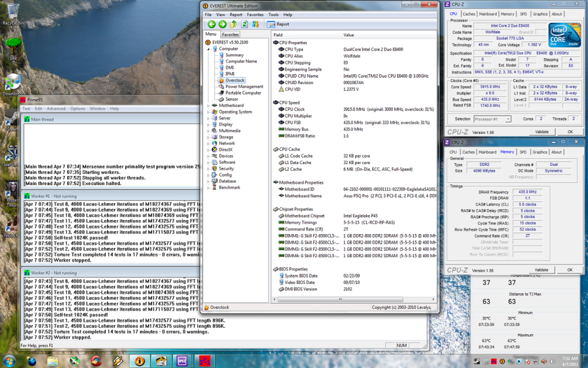Click Validate in the CPU-Z Processor window

coord(541,132)
